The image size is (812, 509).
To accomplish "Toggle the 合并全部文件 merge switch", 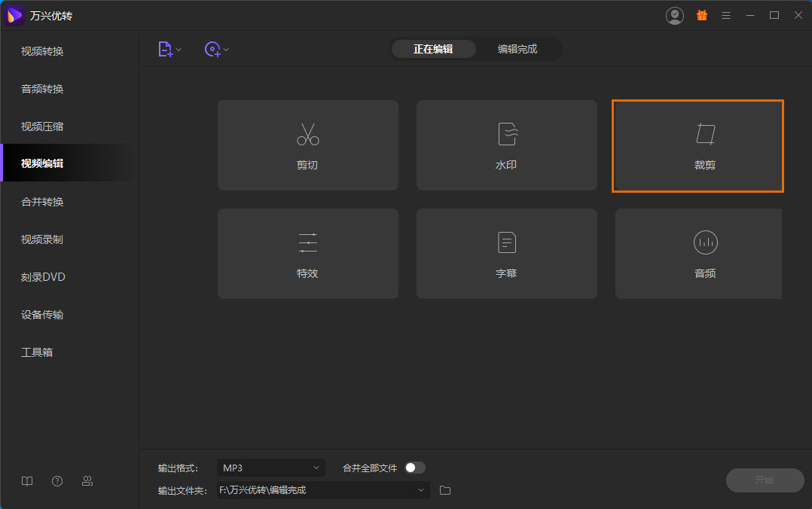I will 415,468.
